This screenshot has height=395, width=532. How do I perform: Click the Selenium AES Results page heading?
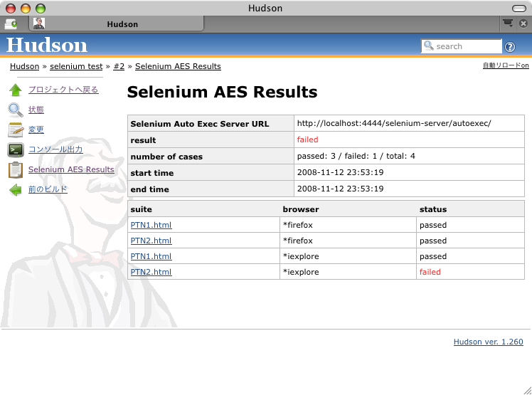click(222, 92)
